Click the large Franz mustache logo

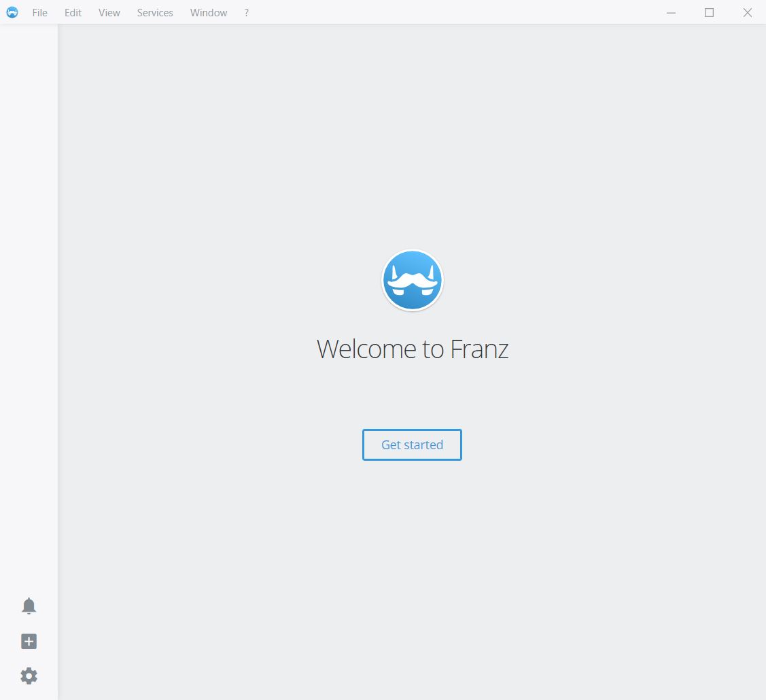coord(413,280)
